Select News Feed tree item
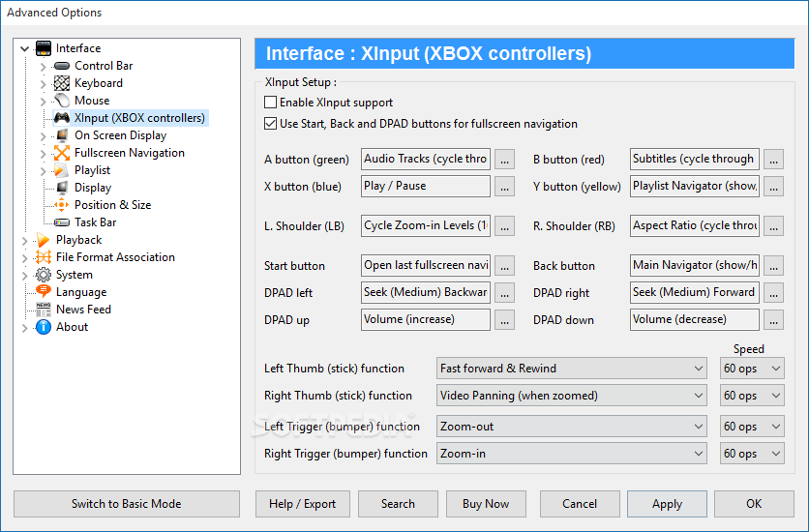 (83, 310)
